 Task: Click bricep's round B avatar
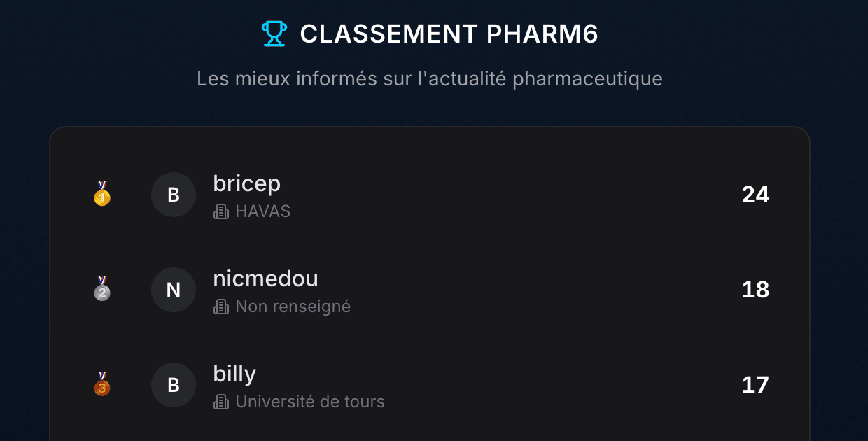[174, 195]
